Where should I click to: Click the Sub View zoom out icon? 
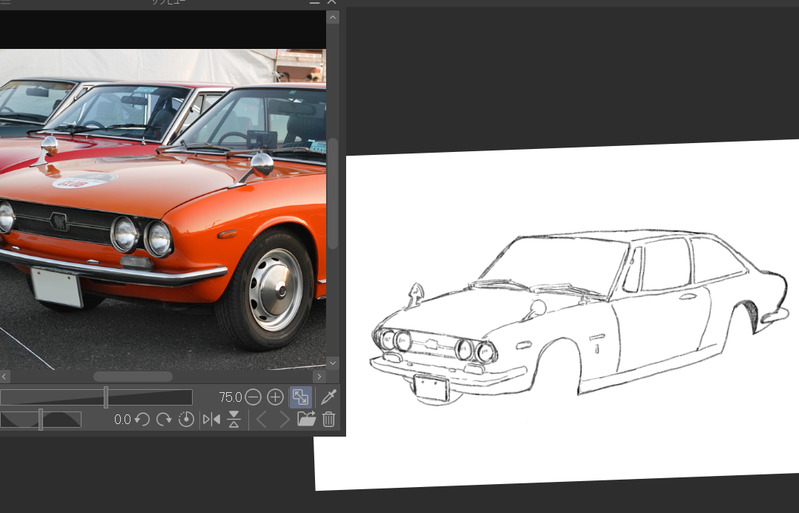pos(253,397)
